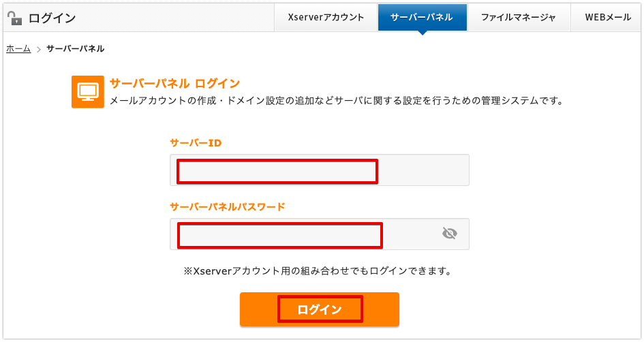The width and height of the screenshot is (644, 342).
Task: Click the サーバーパネルパスワード label
Action: pyautogui.click(x=228, y=206)
